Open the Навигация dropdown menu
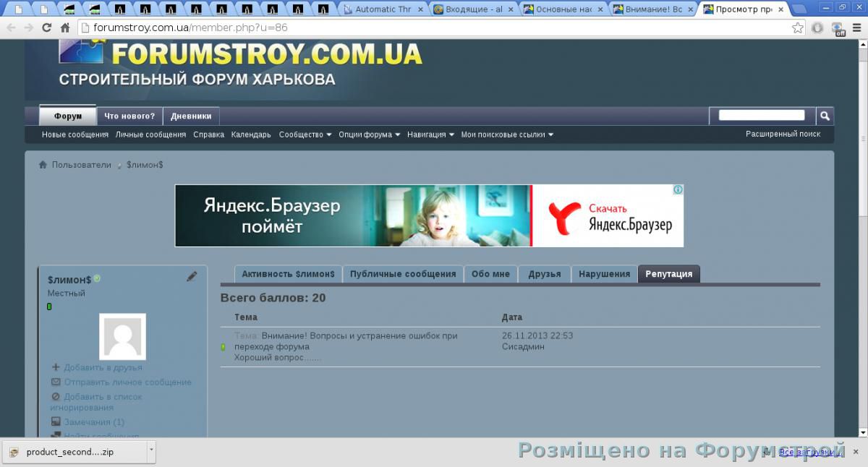This screenshot has width=868, height=467. click(x=430, y=134)
